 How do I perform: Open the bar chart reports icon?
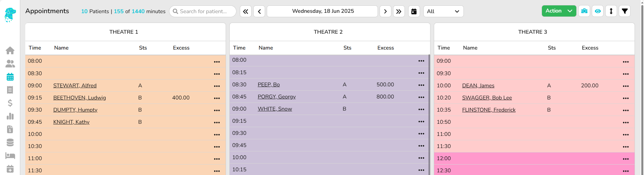tap(10, 116)
